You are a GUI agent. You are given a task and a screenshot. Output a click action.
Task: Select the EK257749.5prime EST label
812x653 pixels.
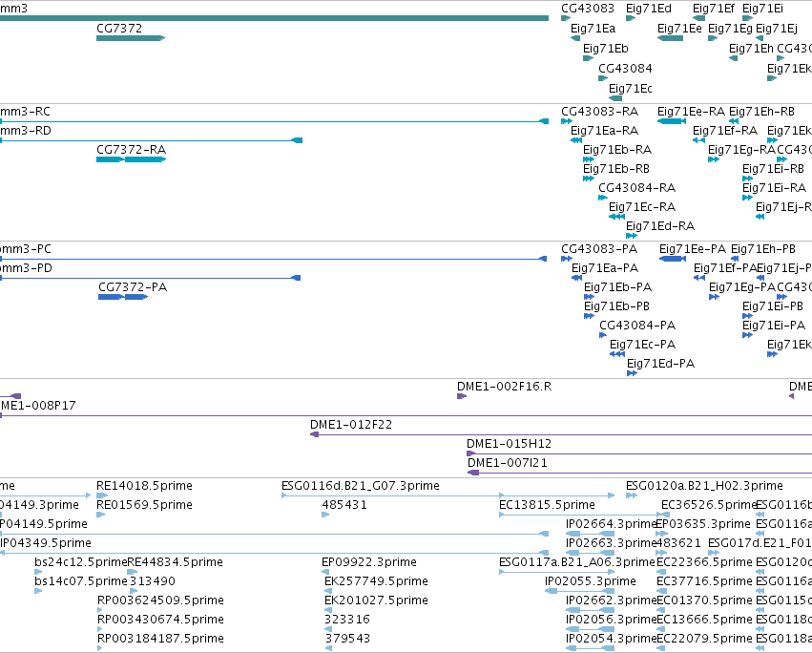(377, 582)
